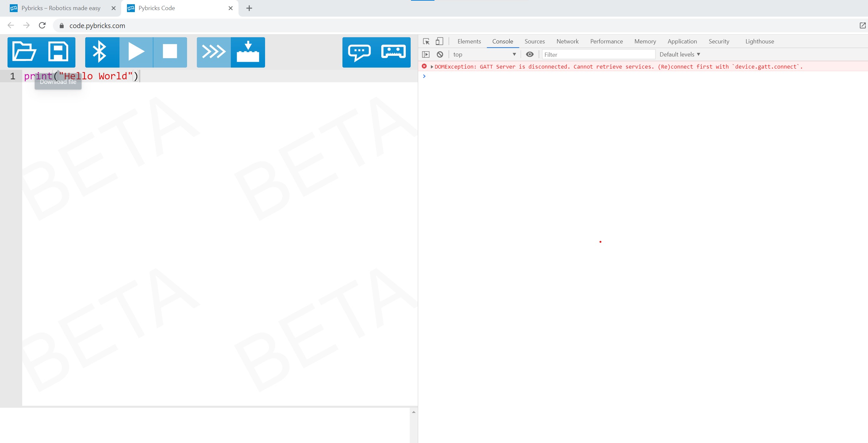Open the REPL triple-chevron button
The image size is (868, 443).
213,52
